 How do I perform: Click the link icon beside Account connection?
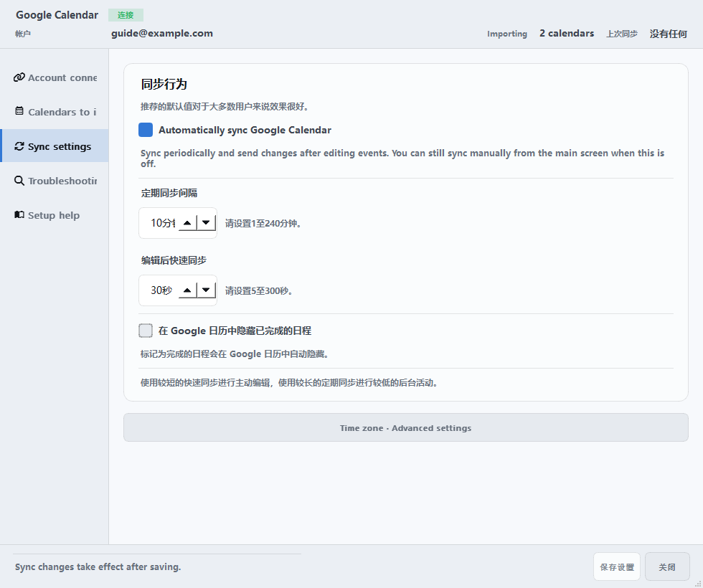click(19, 77)
